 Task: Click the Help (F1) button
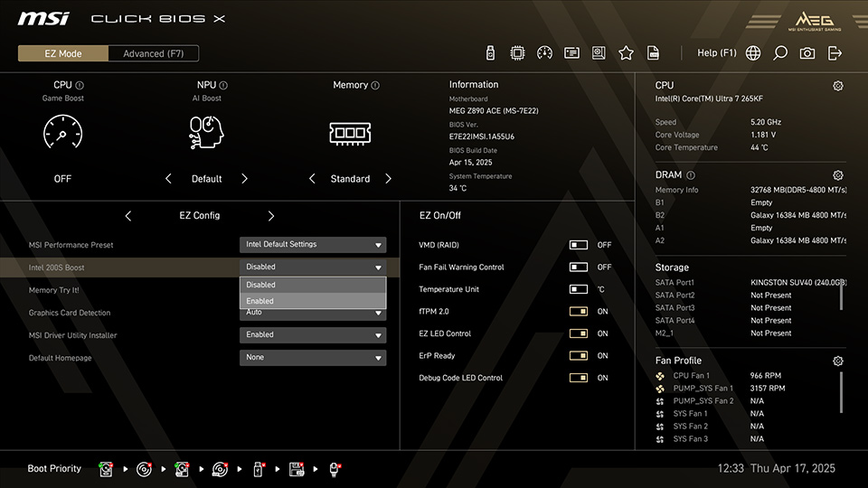click(x=717, y=53)
